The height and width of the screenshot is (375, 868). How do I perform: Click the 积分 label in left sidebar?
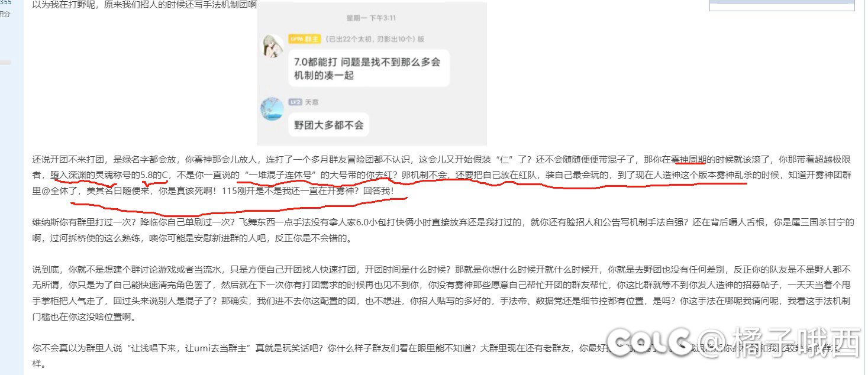tap(5, 14)
